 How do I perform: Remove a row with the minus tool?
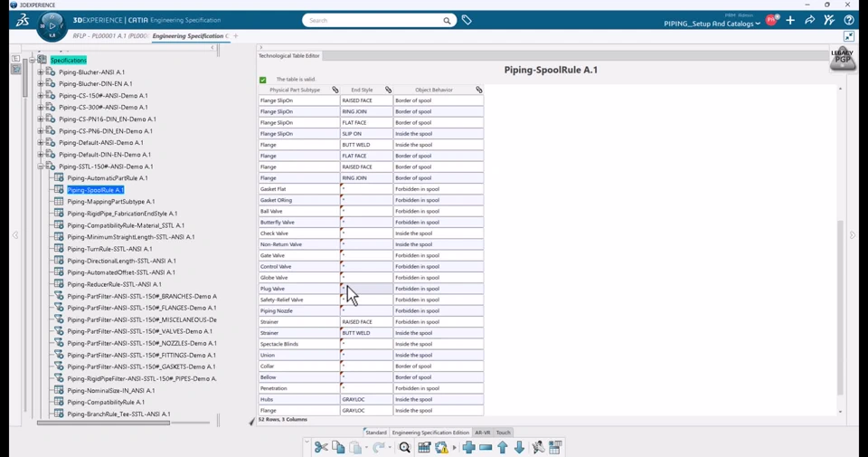point(486,448)
